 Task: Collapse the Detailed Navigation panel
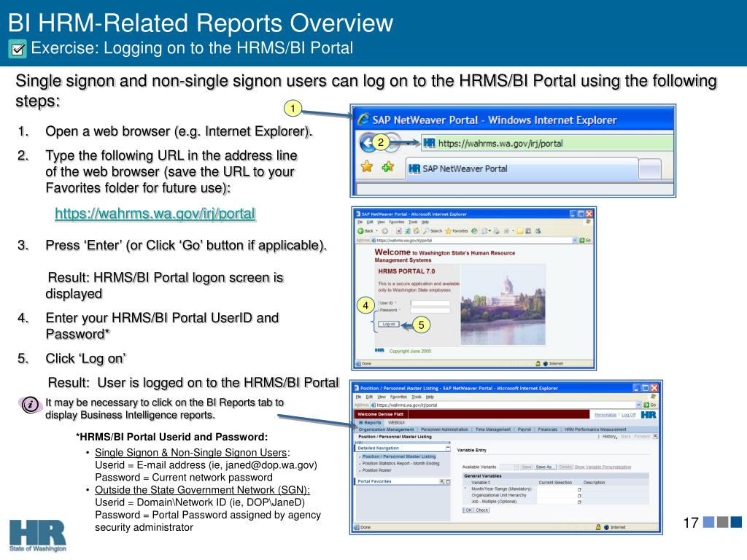448,448
